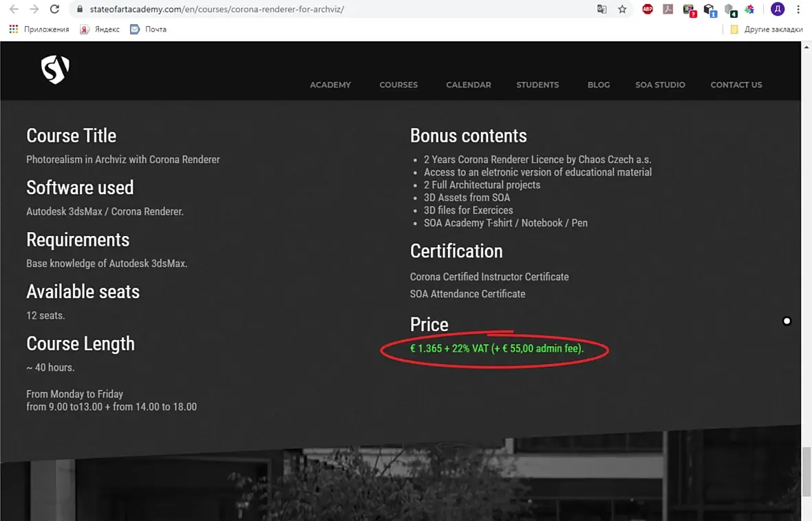Click the browser forward arrow
Image resolution: width=812 pixels, height=521 pixels.
[34, 9]
